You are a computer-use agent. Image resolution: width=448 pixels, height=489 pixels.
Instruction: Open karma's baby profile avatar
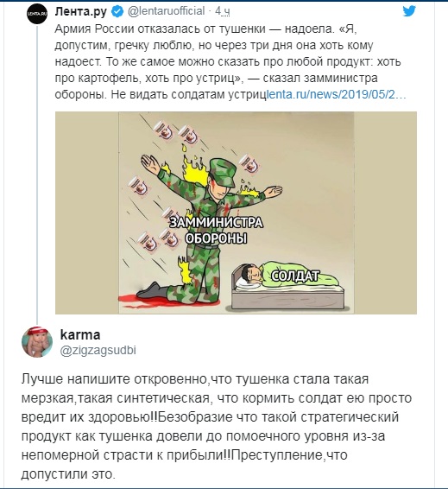click(37, 342)
